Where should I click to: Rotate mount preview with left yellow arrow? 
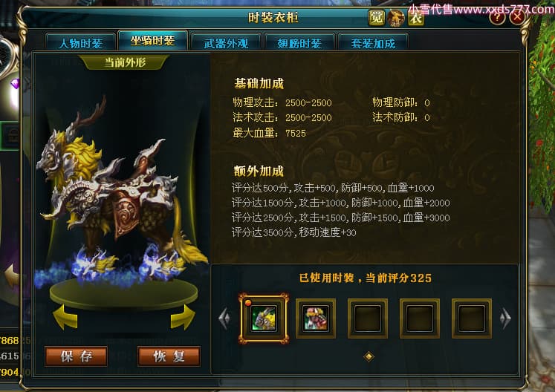65,316
